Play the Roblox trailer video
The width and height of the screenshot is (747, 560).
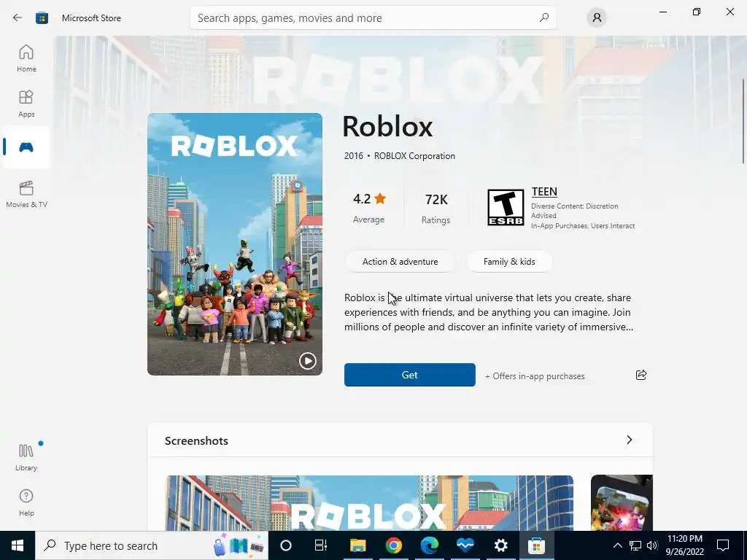307,361
